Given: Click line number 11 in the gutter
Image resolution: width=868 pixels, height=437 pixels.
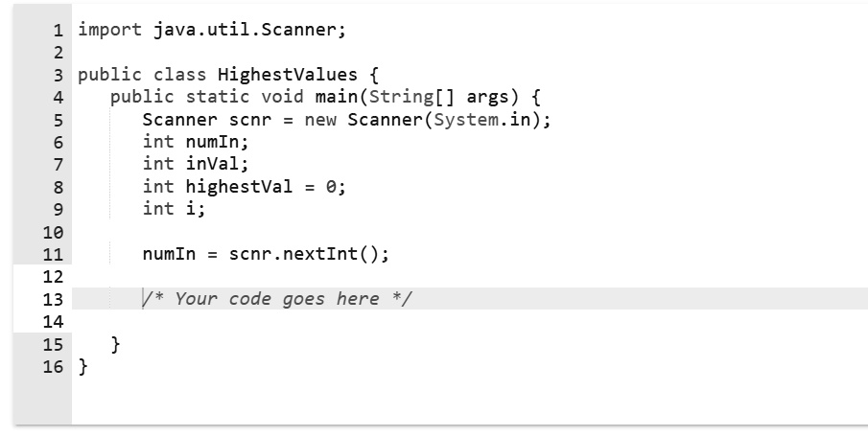Looking at the screenshot, I should tap(53, 255).
